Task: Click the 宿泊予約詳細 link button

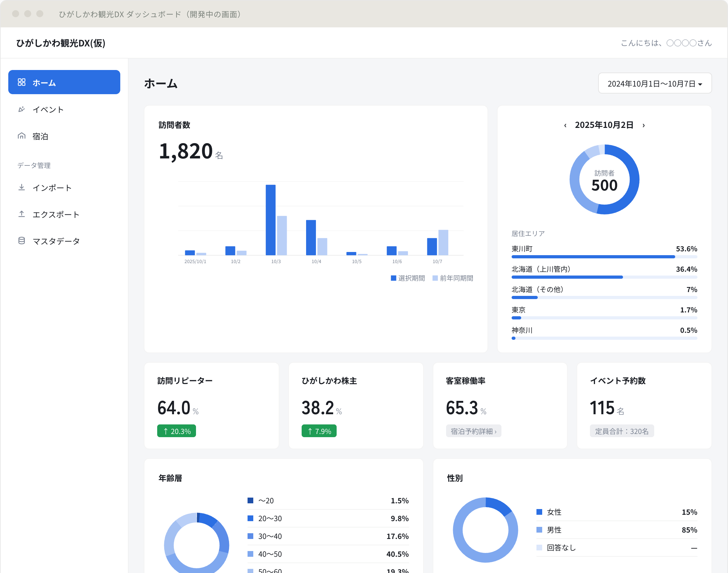Action: 473,431
